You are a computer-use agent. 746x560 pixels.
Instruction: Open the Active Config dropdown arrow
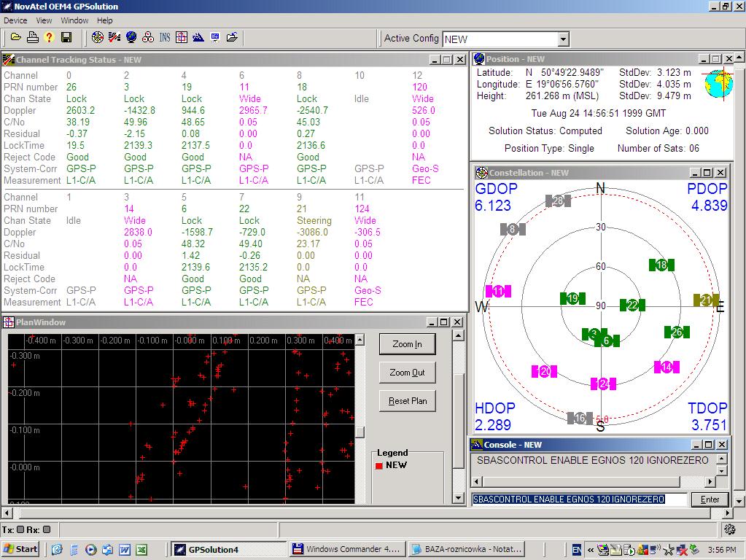(x=563, y=39)
